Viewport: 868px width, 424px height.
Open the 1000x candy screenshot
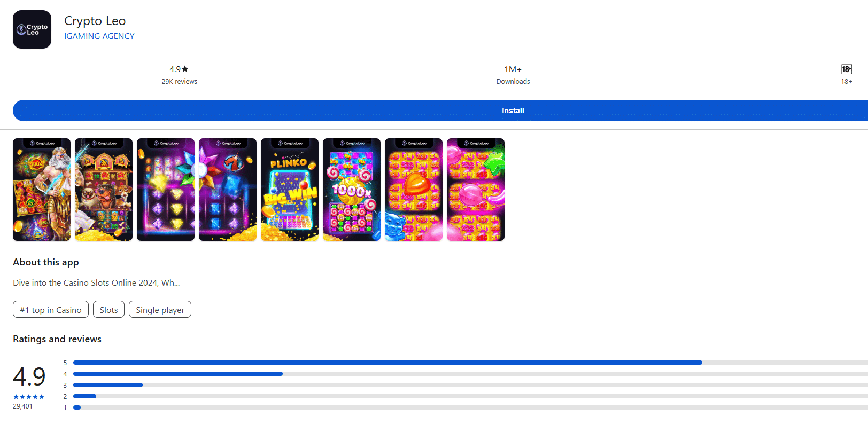pos(352,190)
